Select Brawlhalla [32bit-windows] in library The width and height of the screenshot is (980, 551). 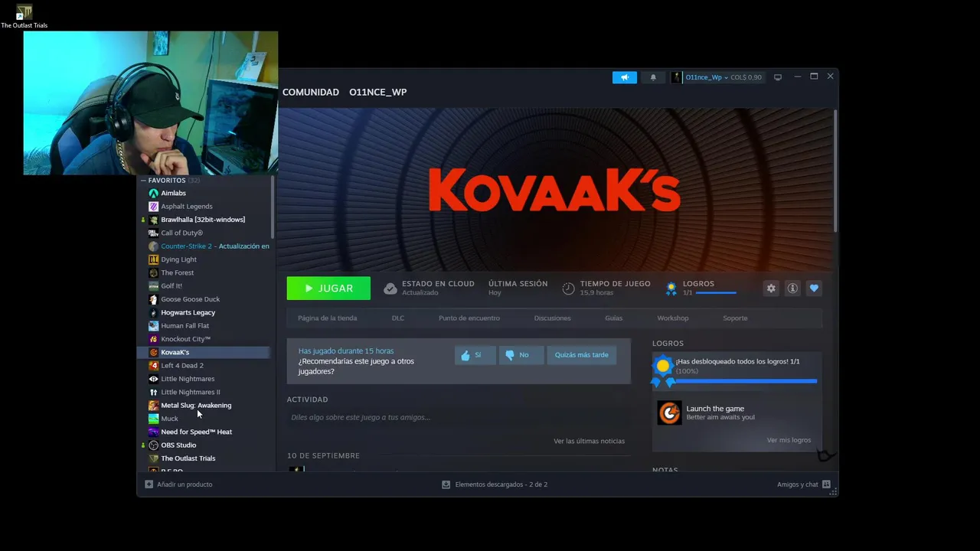pos(203,220)
